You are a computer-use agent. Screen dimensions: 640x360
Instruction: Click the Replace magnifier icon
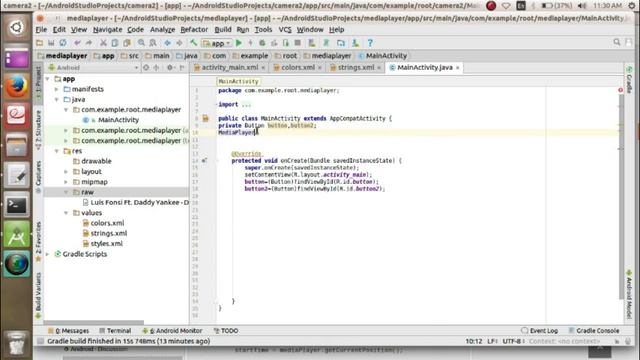pos(153,43)
